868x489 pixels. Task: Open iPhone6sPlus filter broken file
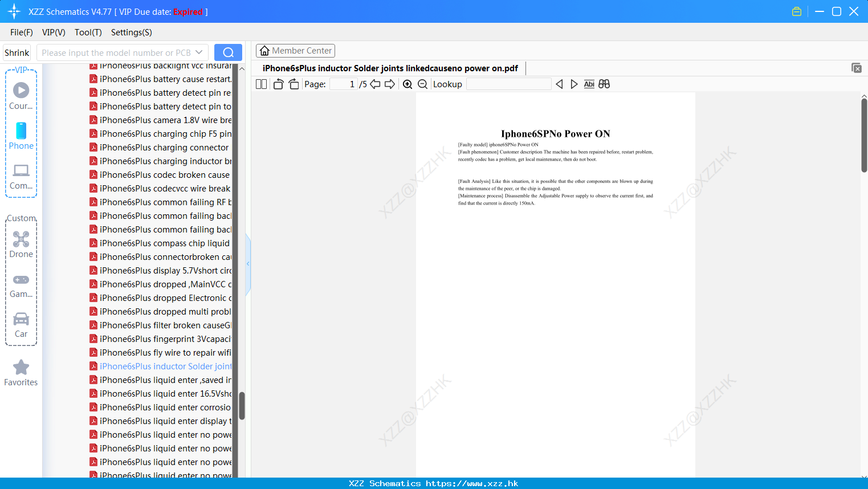point(161,325)
